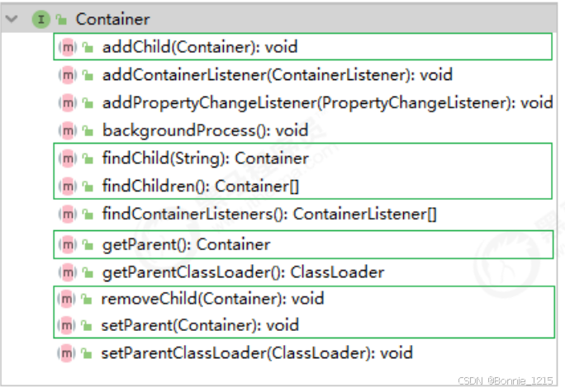Select backgroundProcess(): void method
This screenshot has width=565, height=392.
pyautogui.click(x=206, y=130)
